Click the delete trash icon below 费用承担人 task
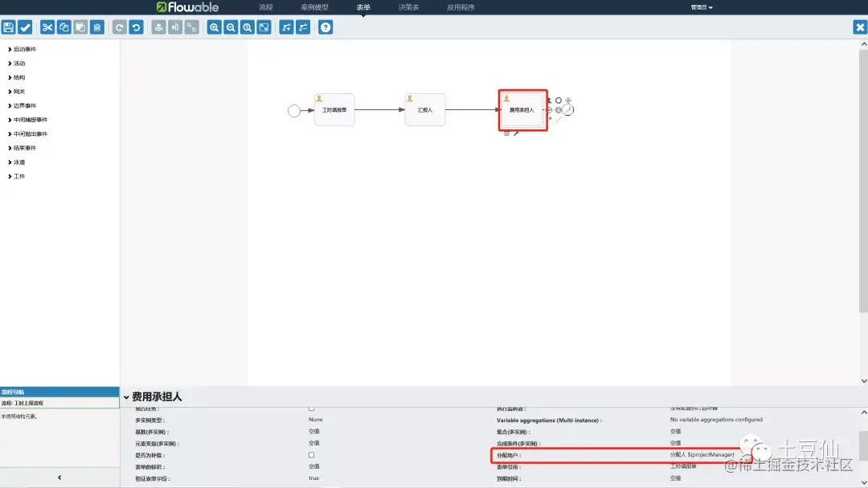 click(506, 133)
